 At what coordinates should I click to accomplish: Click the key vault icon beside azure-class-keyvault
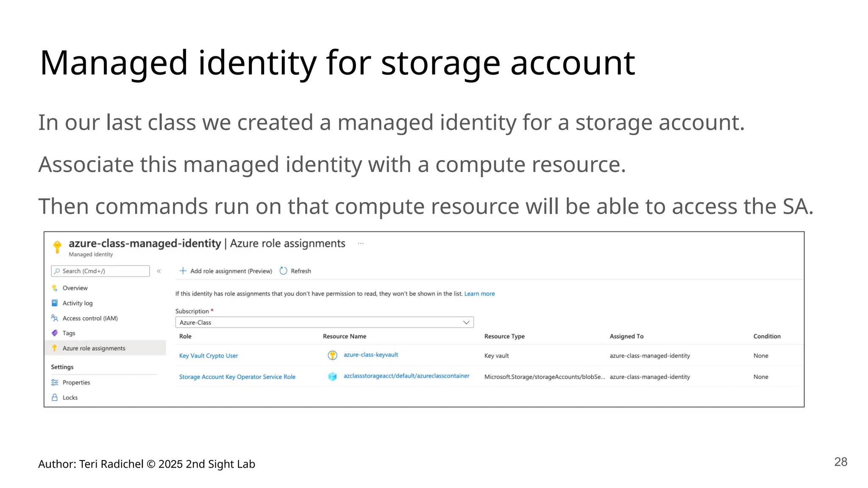click(x=333, y=355)
